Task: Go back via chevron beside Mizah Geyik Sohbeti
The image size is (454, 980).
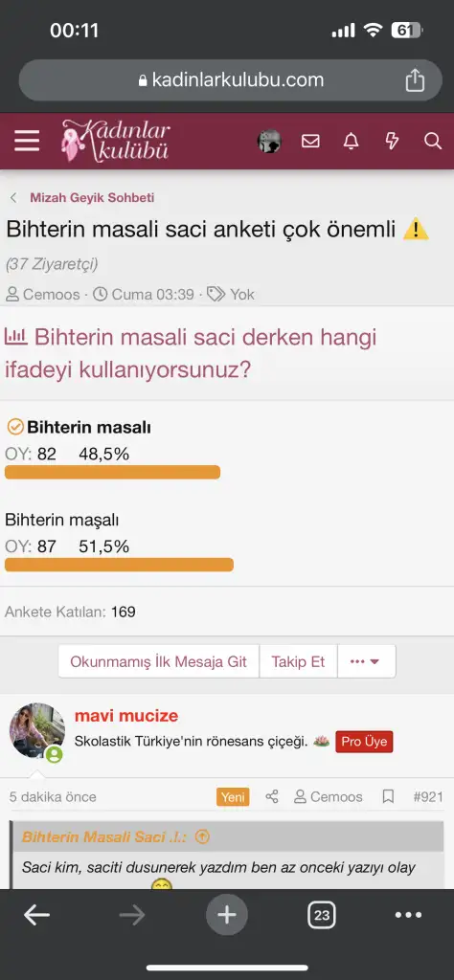Action: [13, 198]
